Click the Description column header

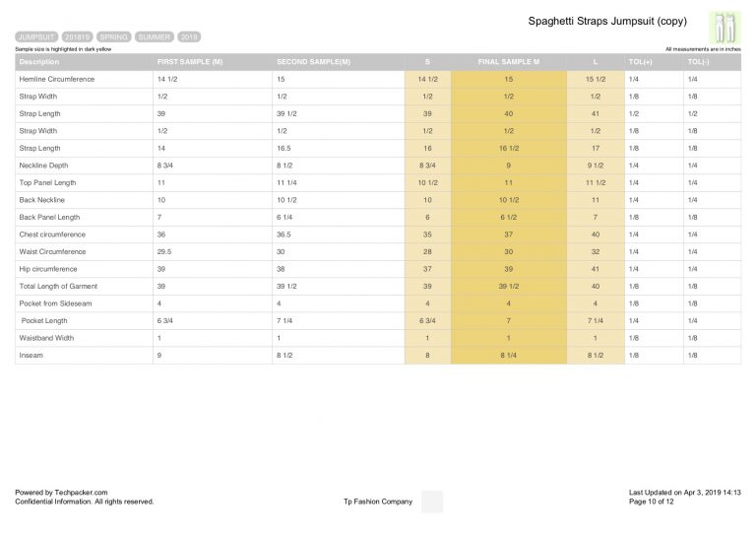(39, 62)
